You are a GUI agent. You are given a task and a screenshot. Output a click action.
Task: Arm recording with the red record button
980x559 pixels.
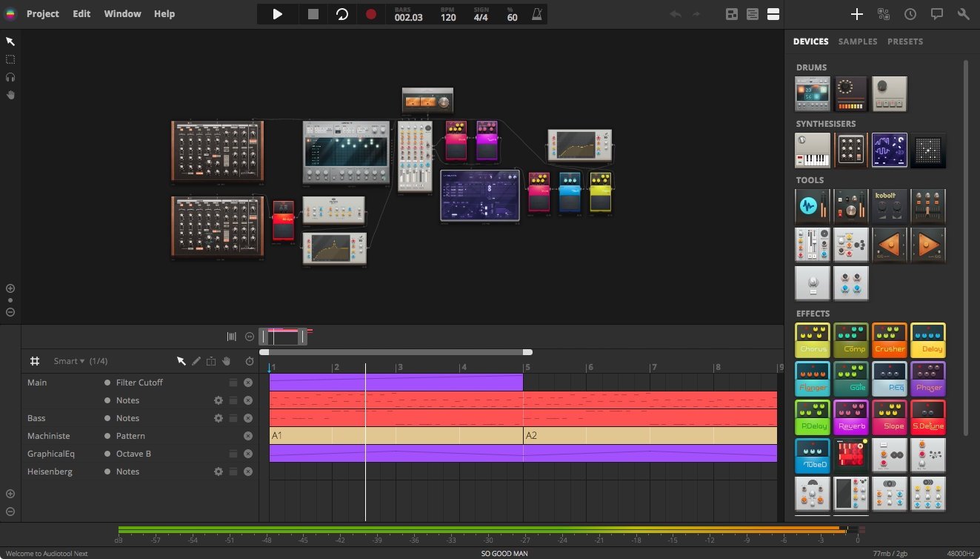(x=370, y=13)
